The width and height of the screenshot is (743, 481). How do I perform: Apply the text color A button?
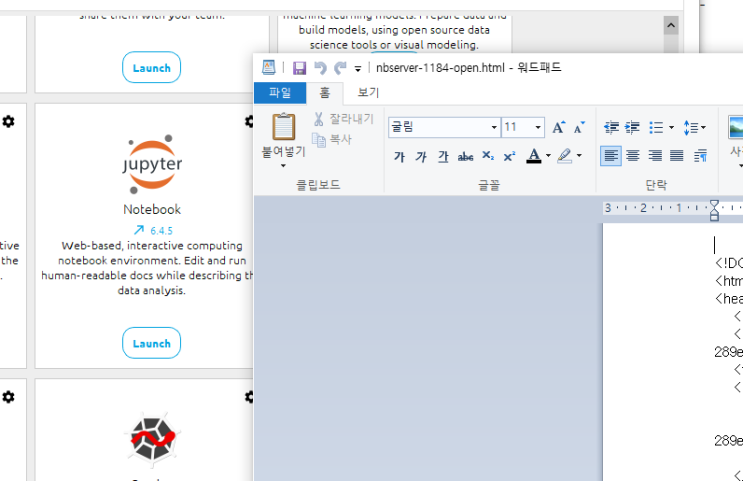point(534,156)
